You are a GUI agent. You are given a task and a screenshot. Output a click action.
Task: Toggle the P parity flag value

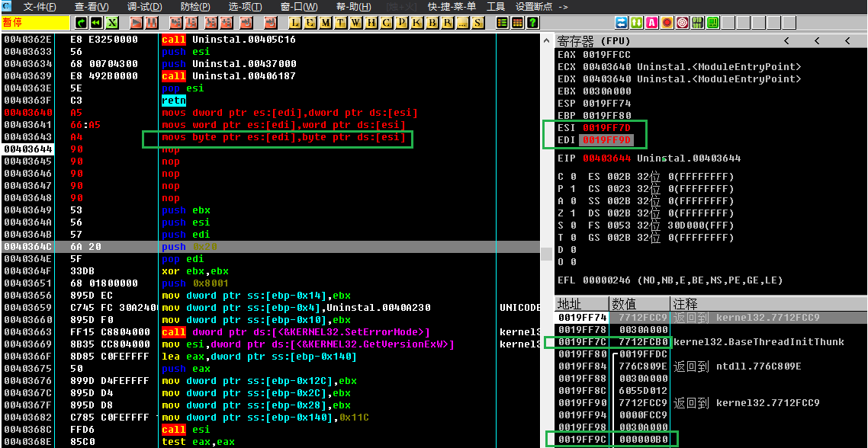572,189
